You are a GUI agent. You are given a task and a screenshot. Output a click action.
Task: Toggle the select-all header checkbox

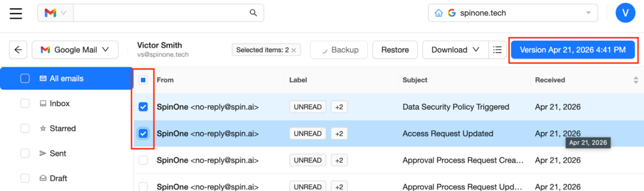(143, 80)
